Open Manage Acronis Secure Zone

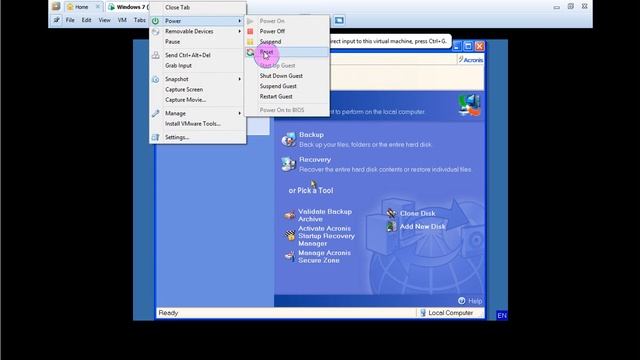(324, 256)
